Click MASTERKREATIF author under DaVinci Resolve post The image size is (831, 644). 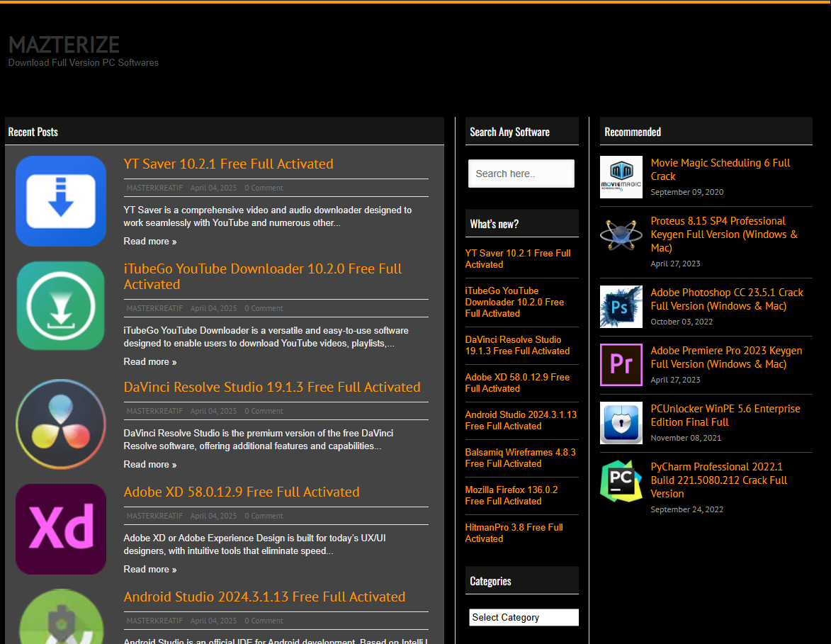(154, 412)
